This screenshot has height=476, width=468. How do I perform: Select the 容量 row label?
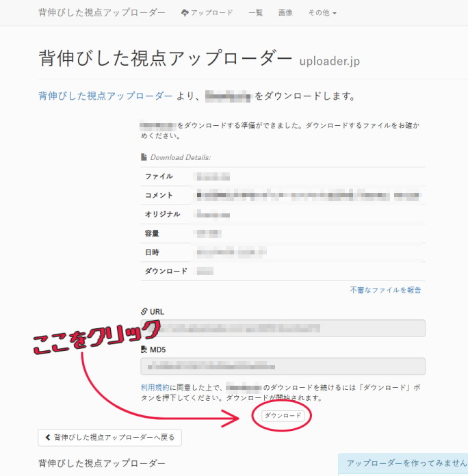152,233
